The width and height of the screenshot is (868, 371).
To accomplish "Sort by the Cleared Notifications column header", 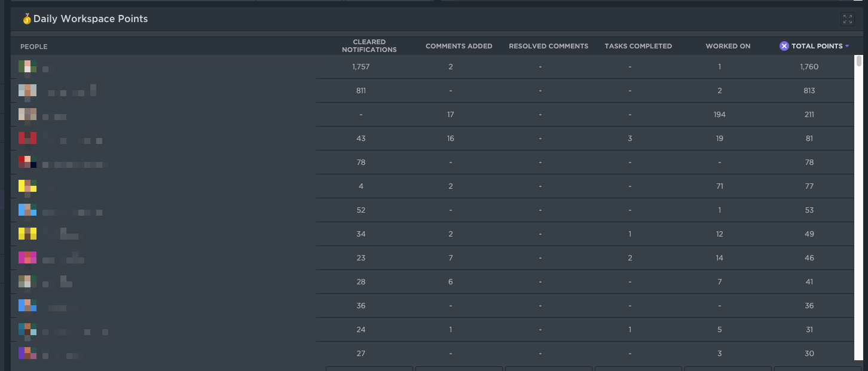I will coord(369,46).
